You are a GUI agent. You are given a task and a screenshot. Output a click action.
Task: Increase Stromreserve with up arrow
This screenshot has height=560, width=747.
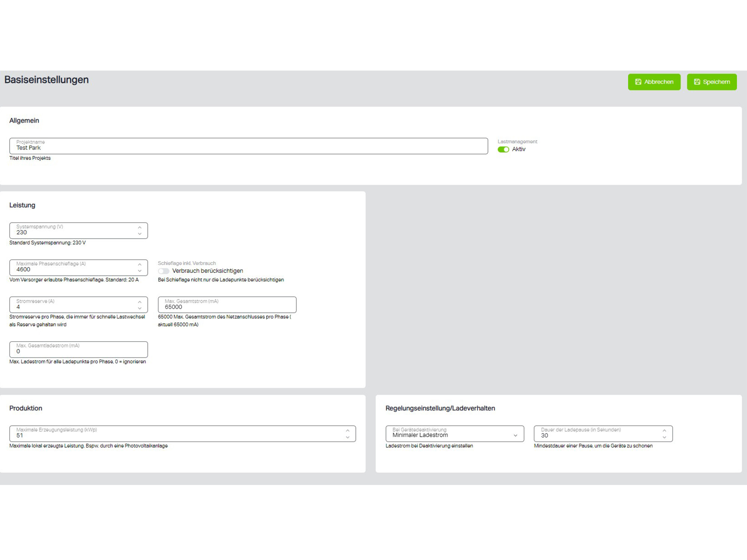140,301
